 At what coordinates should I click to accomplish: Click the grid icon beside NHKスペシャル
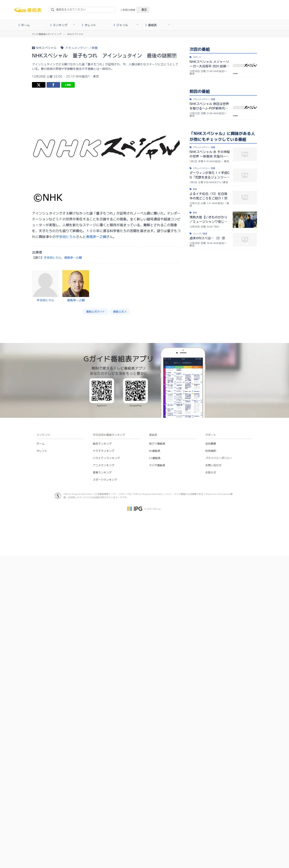tap(33, 48)
